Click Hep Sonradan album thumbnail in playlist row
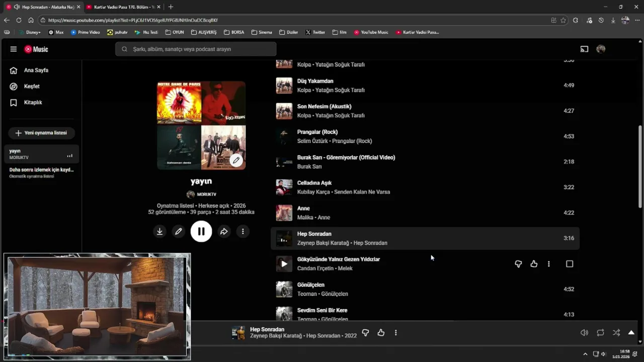The width and height of the screenshot is (644, 362). pos(284,238)
